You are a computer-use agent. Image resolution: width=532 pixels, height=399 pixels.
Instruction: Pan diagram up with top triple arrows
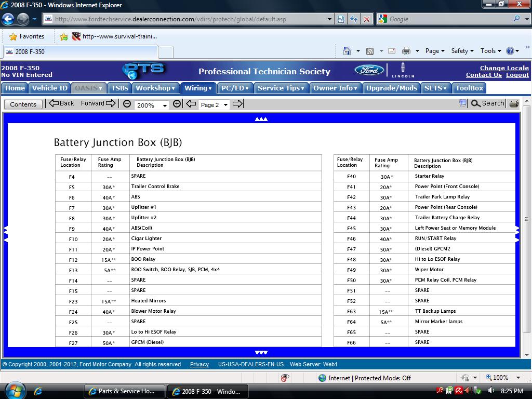click(261, 119)
